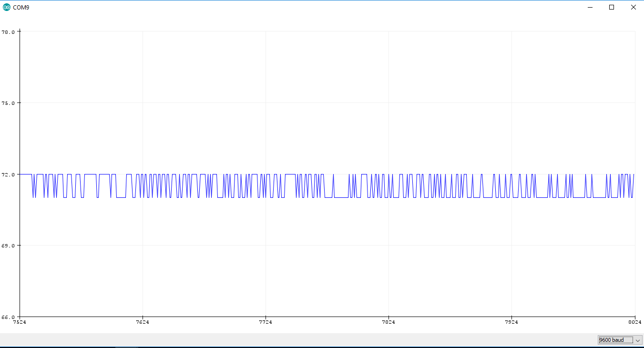The image size is (644, 348).
Task: Click the COM9 window title text
Action: tap(21, 7)
